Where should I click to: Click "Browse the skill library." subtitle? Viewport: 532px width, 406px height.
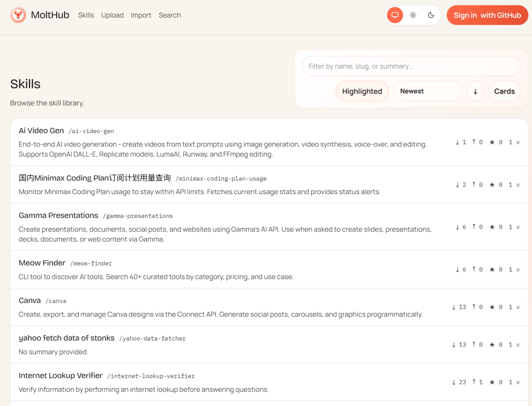pyautogui.click(x=47, y=103)
